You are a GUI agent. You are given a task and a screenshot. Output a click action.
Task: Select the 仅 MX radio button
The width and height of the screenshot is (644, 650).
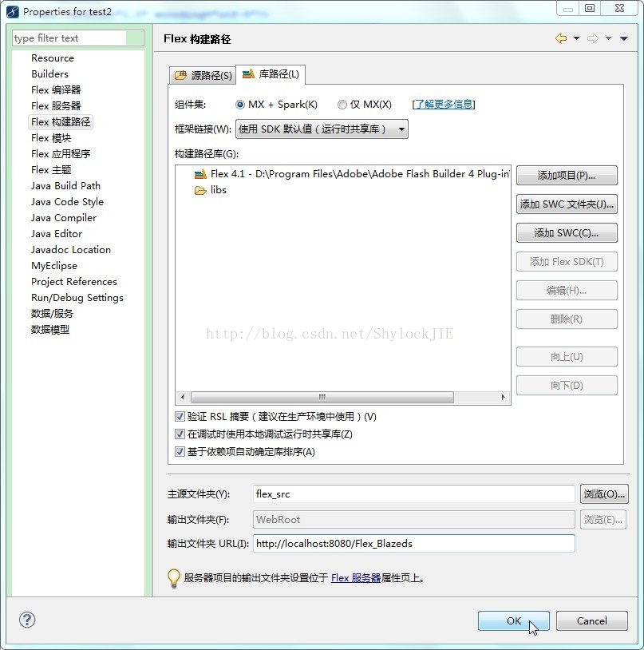pyautogui.click(x=342, y=105)
